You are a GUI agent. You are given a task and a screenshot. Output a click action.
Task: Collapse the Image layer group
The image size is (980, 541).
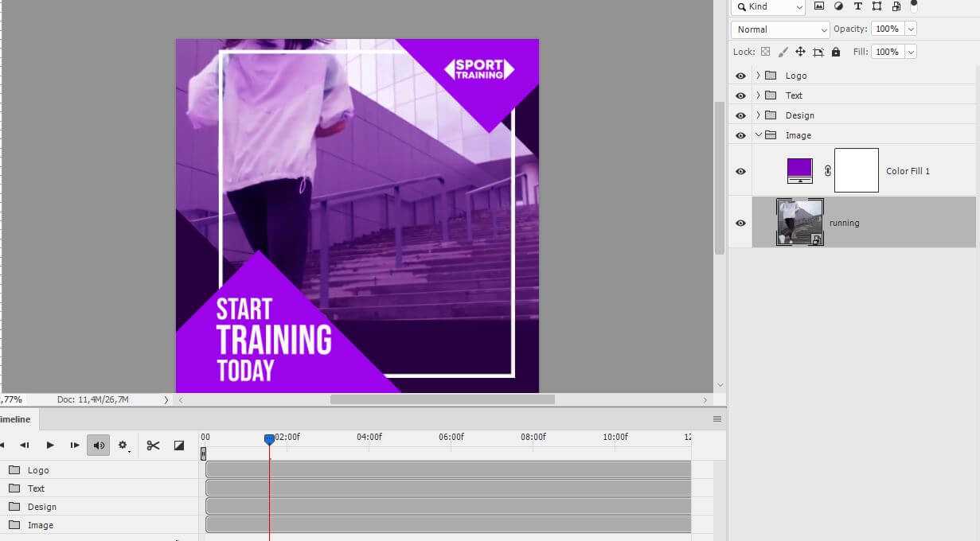point(758,135)
